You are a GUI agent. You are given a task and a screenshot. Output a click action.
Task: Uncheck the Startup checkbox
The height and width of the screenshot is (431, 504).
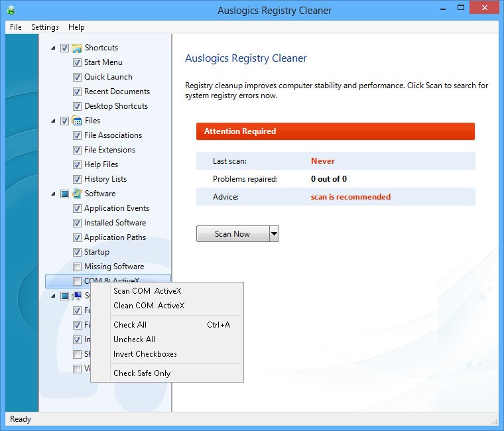(x=77, y=252)
